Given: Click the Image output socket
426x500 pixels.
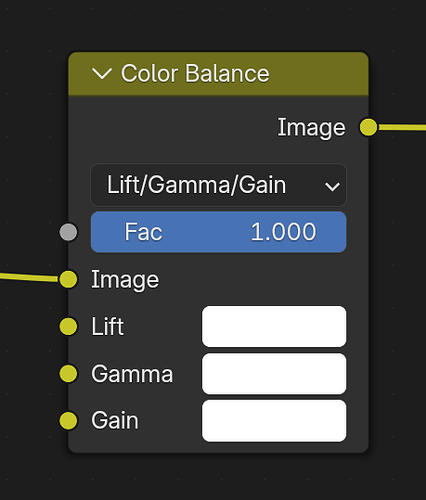Looking at the screenshot, I should pyautogui.click(x=368, y=127).
